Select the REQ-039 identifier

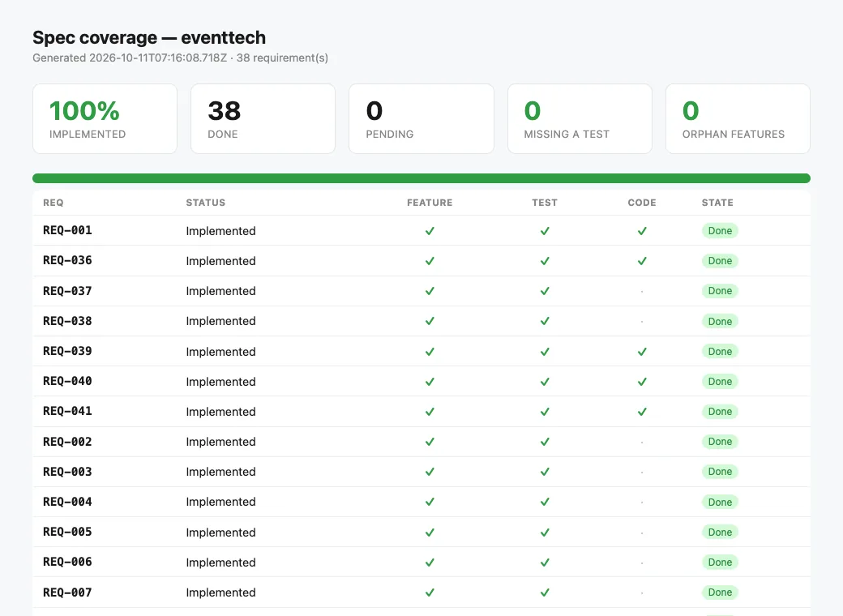67,351
